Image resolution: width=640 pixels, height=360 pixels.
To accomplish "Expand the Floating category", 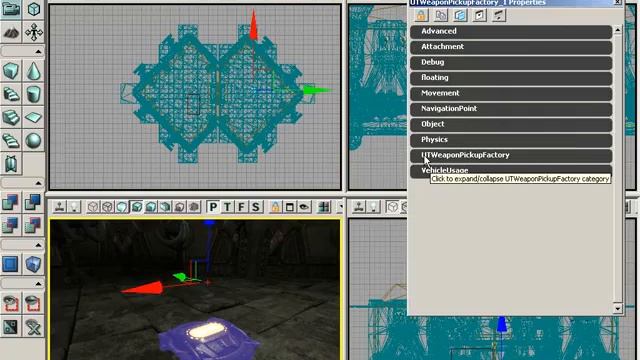I will [x=511, y=78].
